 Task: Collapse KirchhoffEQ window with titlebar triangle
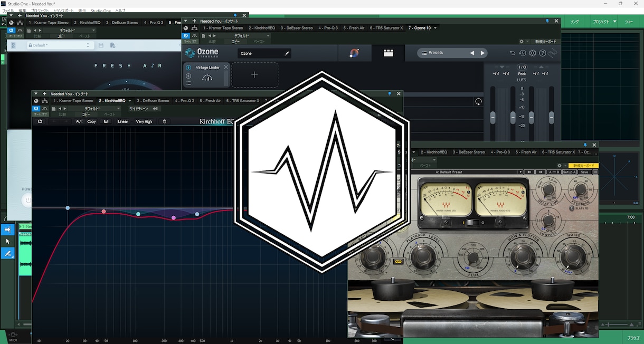[37, 94]
